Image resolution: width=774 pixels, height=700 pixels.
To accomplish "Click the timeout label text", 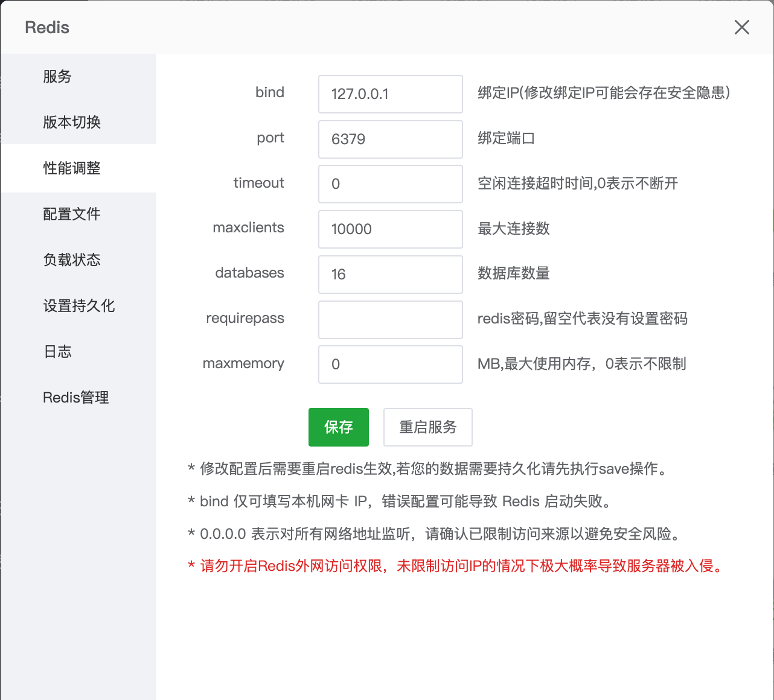I will (259, 183).
